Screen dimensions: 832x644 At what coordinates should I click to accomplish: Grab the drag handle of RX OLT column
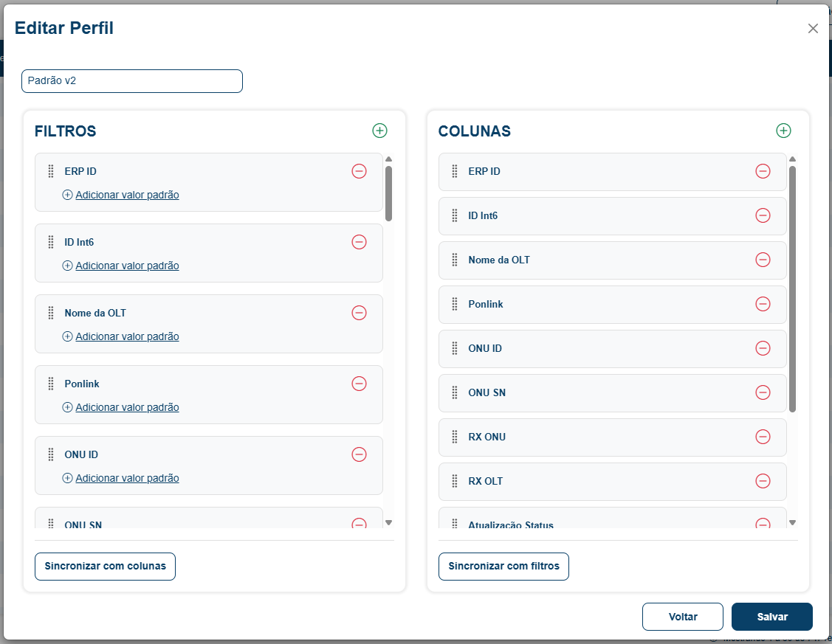pos(455,481)
